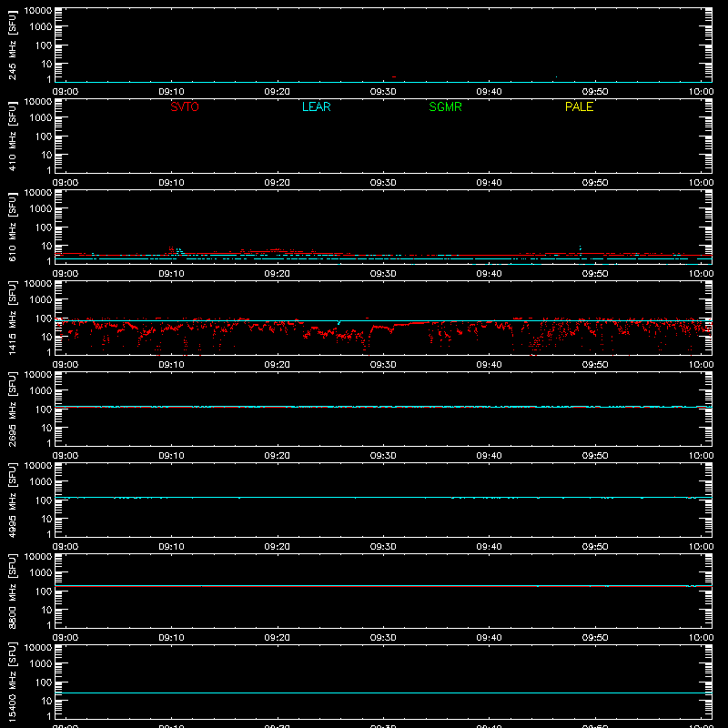Viewport: 728px width, 728px height.
Task: Click the cyan flux line in 15400 MHz panel
Action: pyautogui.click(x=383, y=693)
